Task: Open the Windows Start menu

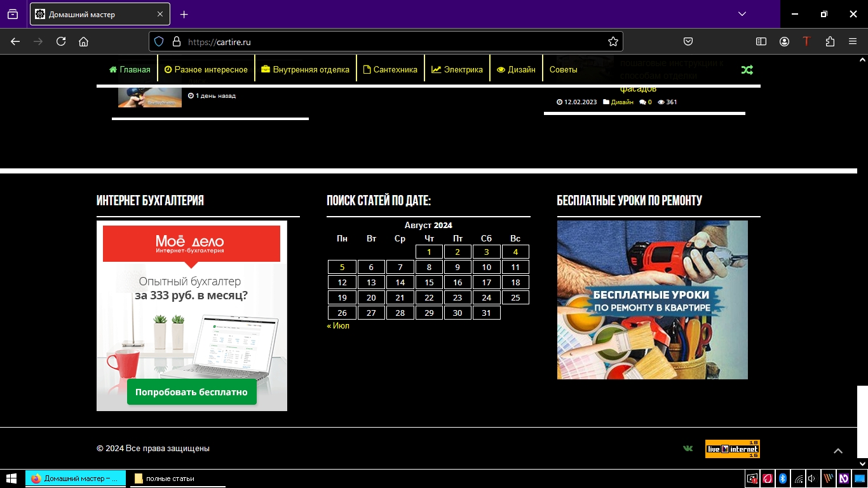Action: coord(11,478)
